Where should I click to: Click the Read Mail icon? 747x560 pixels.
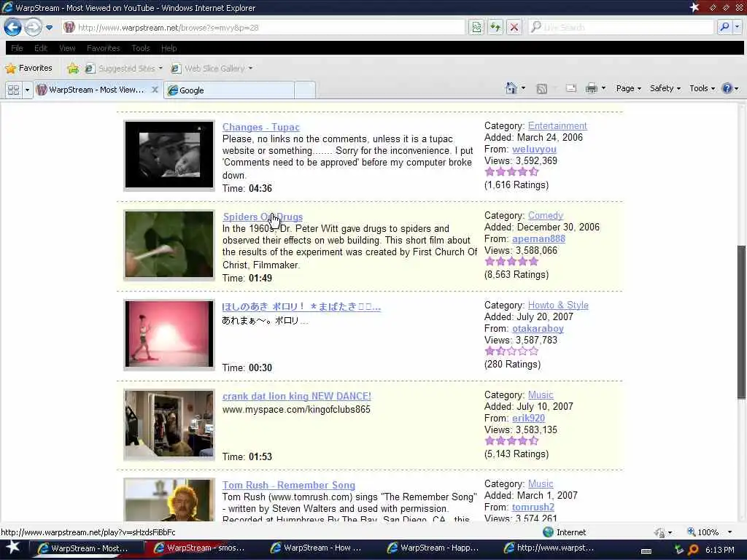570,88
